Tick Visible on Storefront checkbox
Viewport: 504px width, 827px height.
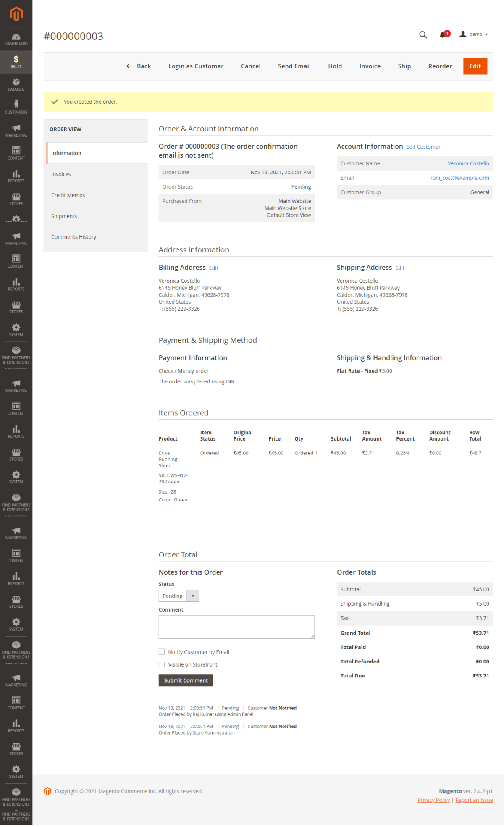162,664
